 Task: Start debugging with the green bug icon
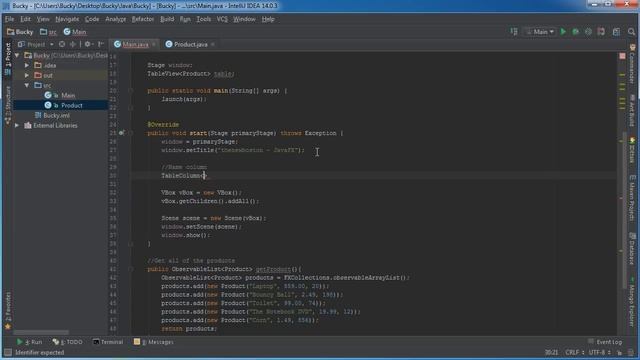pos(576,31)
